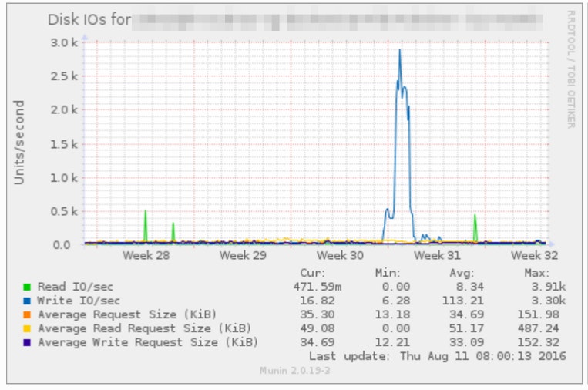Click the max value '3.30k'
The height and width of the screenshot is (390, 588).
[549, 301]
